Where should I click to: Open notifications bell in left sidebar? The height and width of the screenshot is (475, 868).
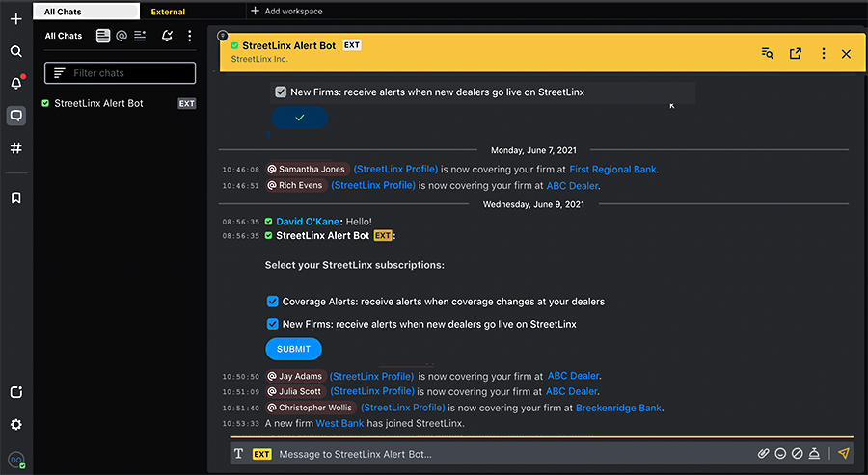(15, 84)
